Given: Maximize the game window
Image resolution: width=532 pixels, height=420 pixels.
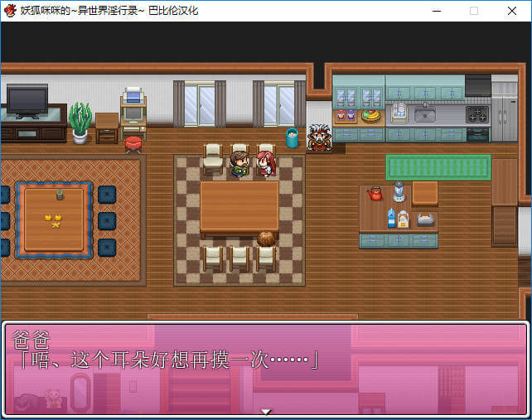Looking at the screenshot, I should [x=474, y=11].
